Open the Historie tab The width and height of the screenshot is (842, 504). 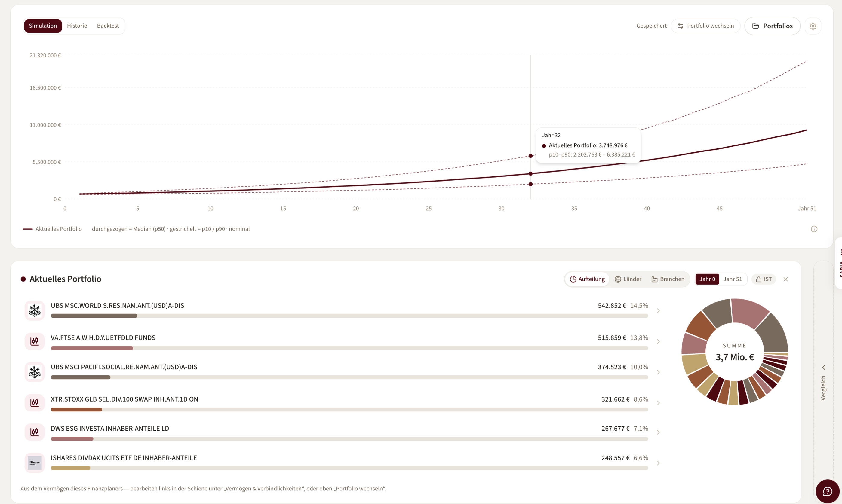[x=77, y=26]
